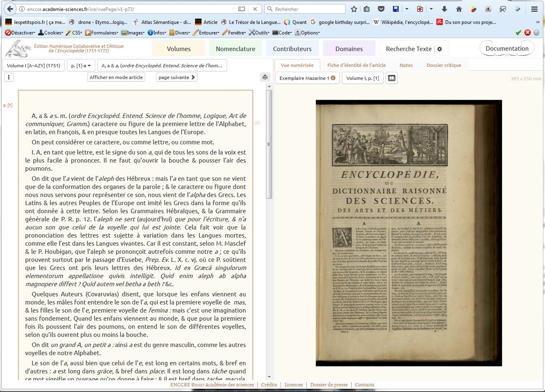The width and height of the screenshot is (545, 392).
Task: Click the ENCCRE logo
Action: point(17,49)
